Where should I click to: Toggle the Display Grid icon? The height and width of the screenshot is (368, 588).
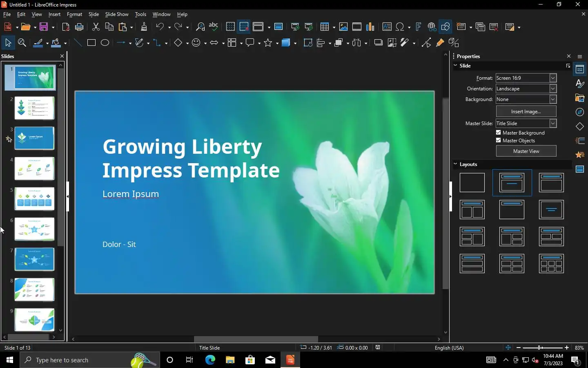pos(230,27)
